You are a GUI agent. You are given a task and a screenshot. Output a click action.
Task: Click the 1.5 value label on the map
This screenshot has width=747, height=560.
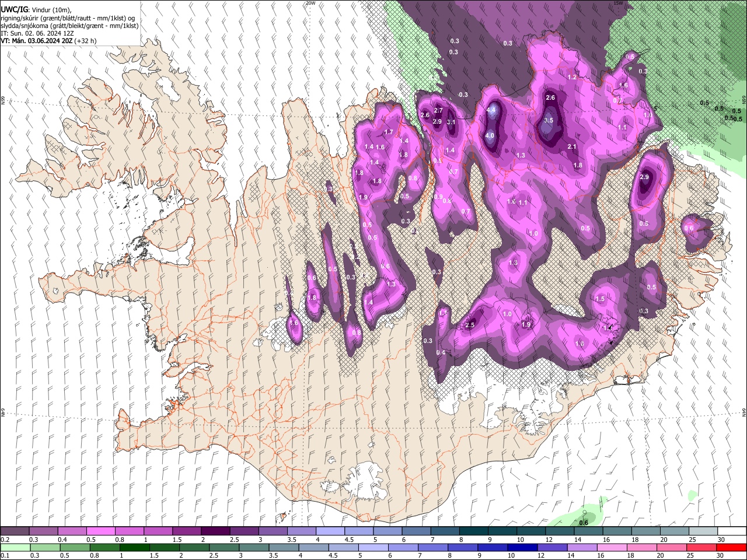[600, 299]
